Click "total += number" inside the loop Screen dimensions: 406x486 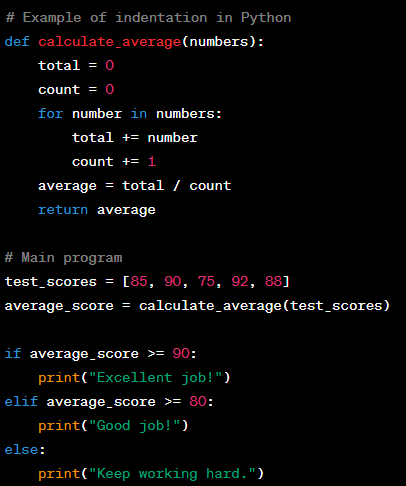point(135,138)
